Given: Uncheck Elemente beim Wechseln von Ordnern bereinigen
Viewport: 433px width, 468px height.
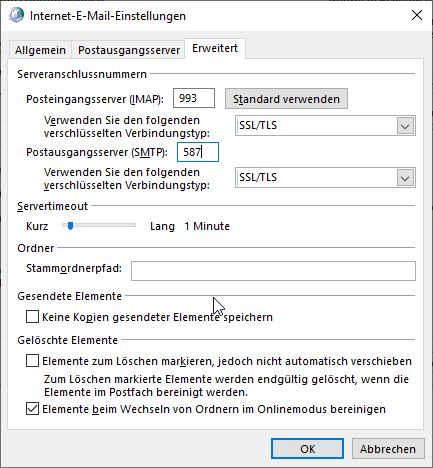Looking at the screenshot, I should pyautogui.click(x=32, y=409).
